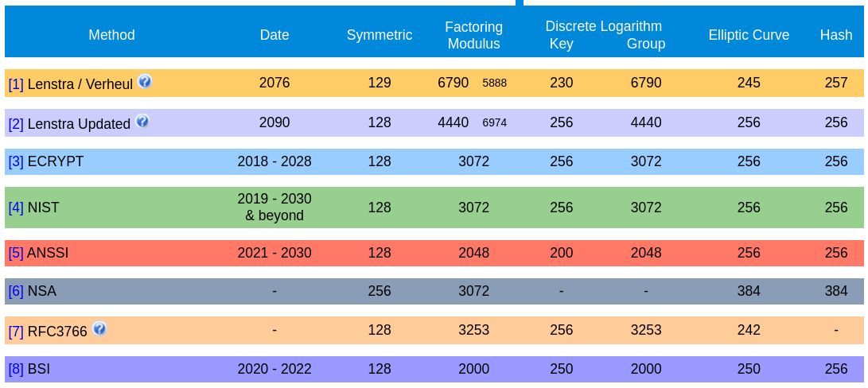Click ANSSI factoring modulus 2048
The image size is (868, 388).
[474, 253]
